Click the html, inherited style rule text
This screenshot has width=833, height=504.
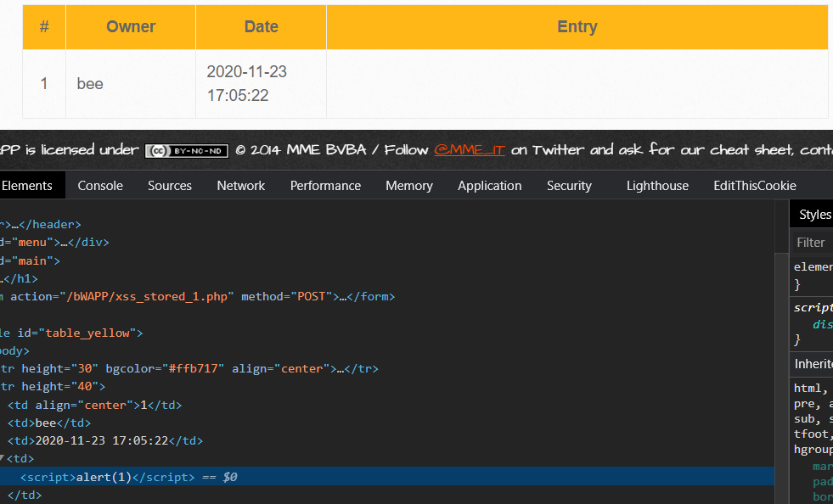[x=811, y=389]
